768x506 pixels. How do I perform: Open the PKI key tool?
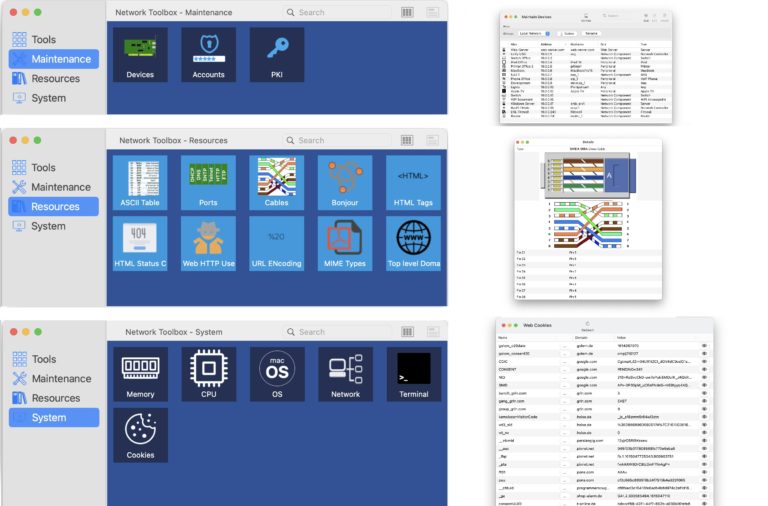click(277, 54)
